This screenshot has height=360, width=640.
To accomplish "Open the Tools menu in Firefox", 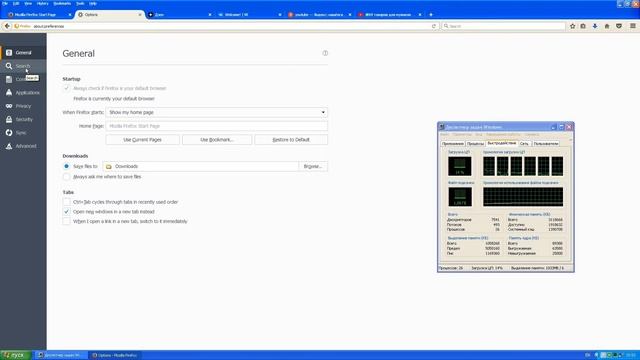I will 80,3.
